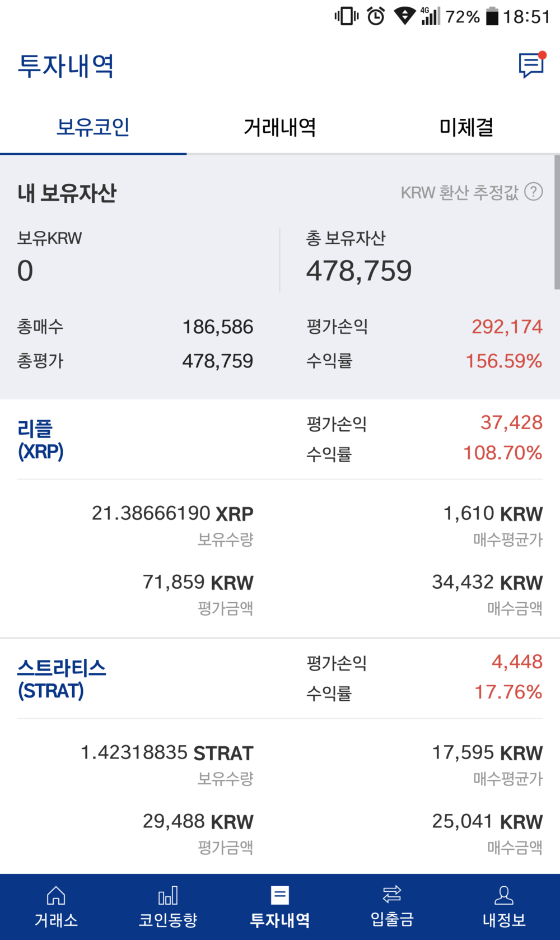
Task: Tap the vibrate mode status icon
Action: pyautogui.click(x=347, y=16)
